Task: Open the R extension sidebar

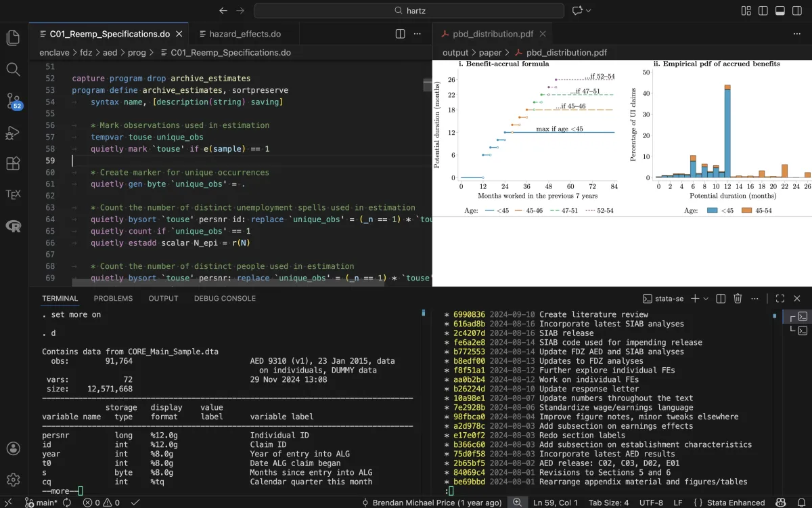Action: coord(13,226)
